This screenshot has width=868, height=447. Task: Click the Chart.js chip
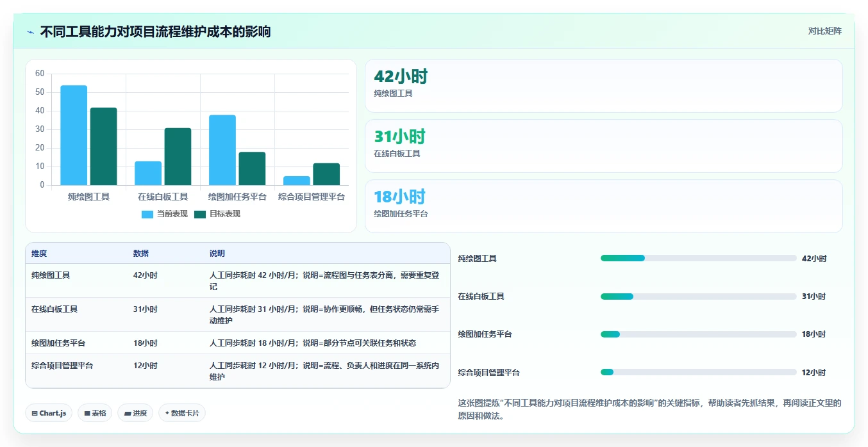49,413
